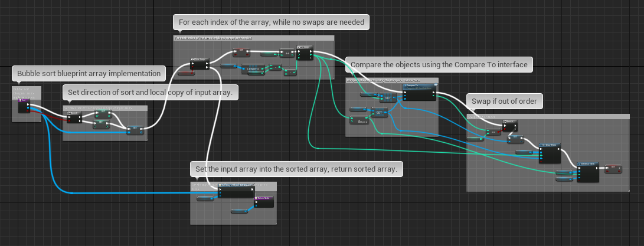Click the 'Set direction of sort and local copy' bubble
Viewport: 644px width, 246px height.
click(x=150, y=93)
